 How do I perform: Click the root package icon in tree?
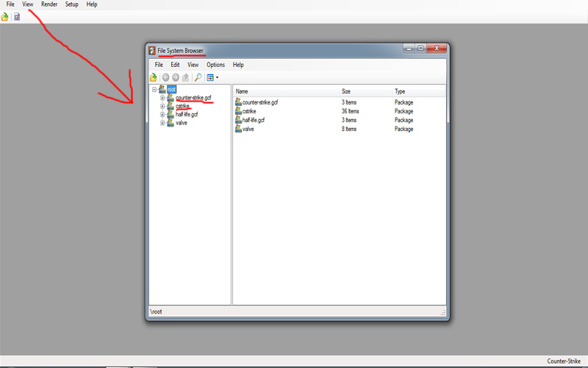coord(162,89)
